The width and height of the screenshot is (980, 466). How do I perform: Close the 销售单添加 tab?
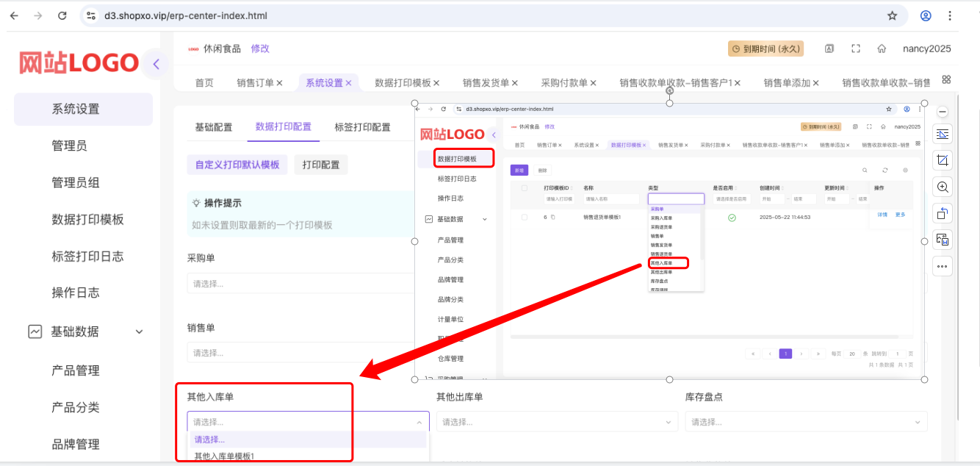(815, 83)
